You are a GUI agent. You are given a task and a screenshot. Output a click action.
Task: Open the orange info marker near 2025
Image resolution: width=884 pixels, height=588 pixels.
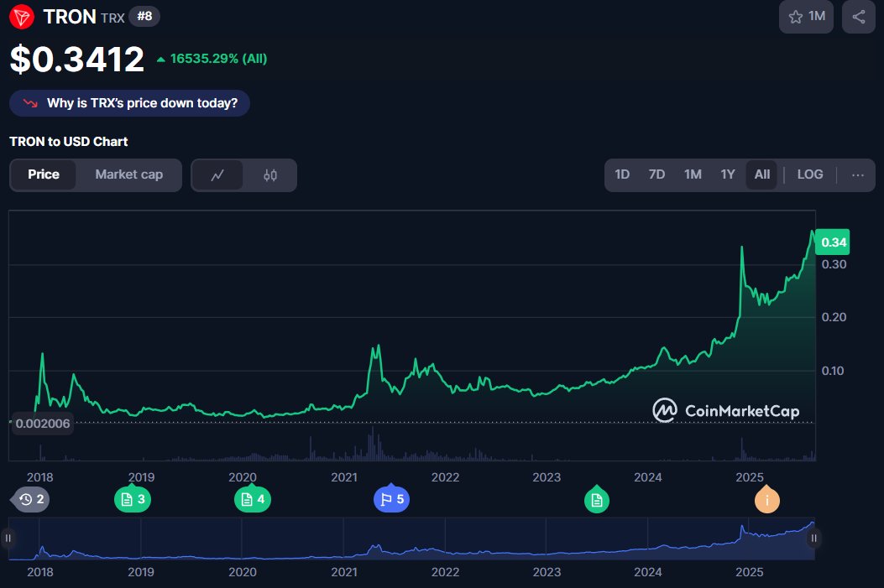[x=767, y=500]
